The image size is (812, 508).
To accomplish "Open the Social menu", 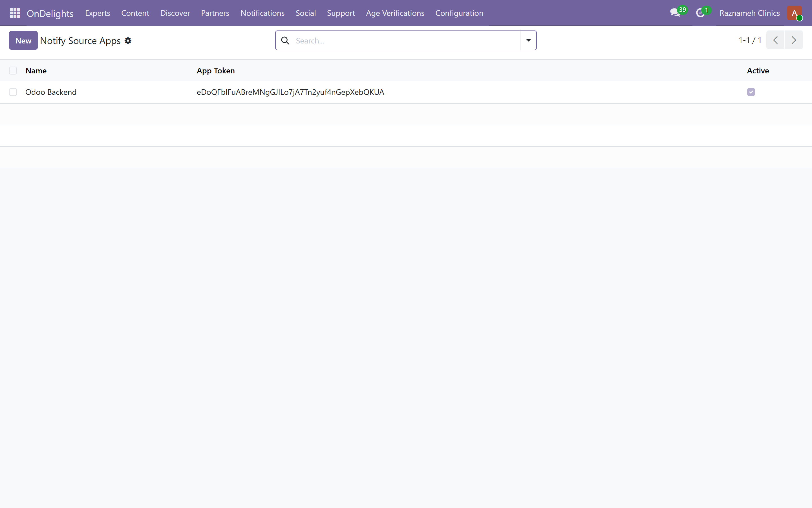I will pyautogui.click(x=306, y=13).
